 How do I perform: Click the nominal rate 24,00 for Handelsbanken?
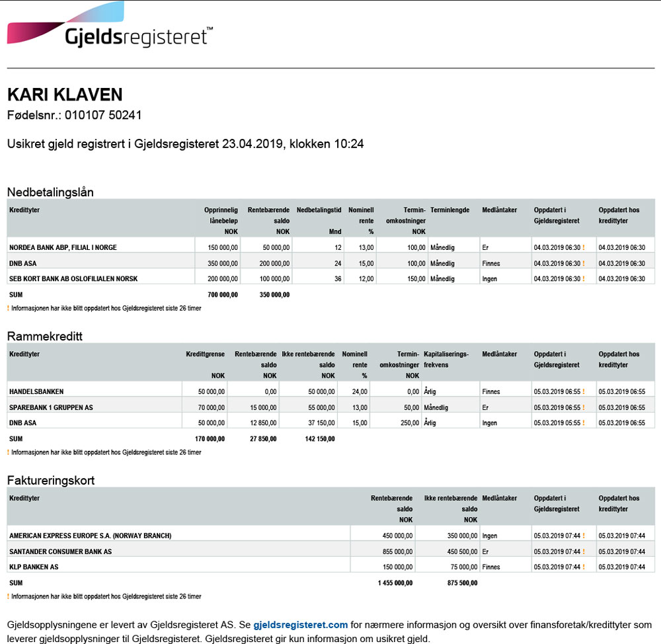[360, 392]
